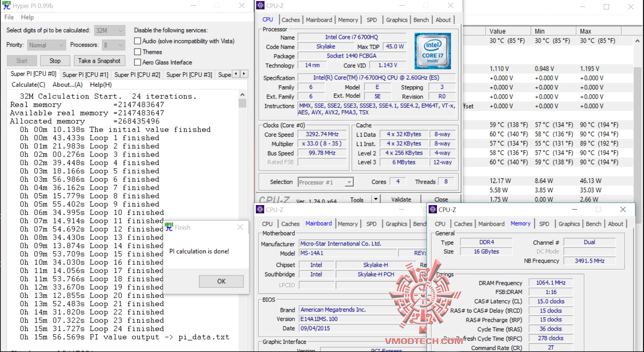Click the CPU-Z icon in the Mainboard window title

[x=260, y=210]
